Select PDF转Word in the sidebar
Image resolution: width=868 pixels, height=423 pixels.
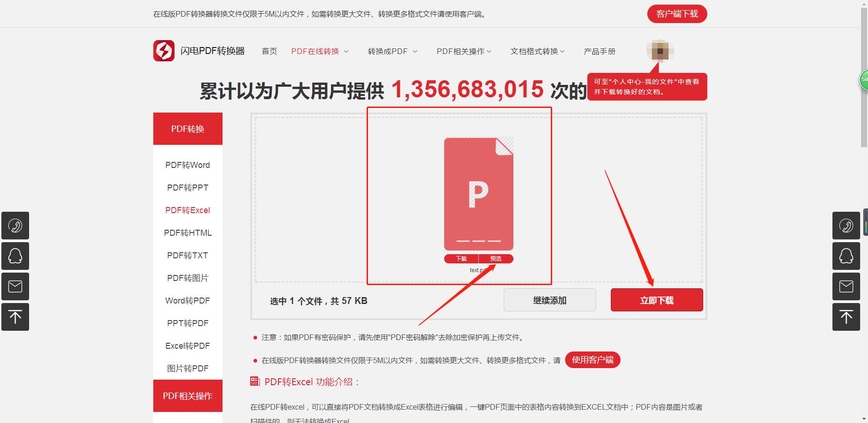[x=187, y=165]
